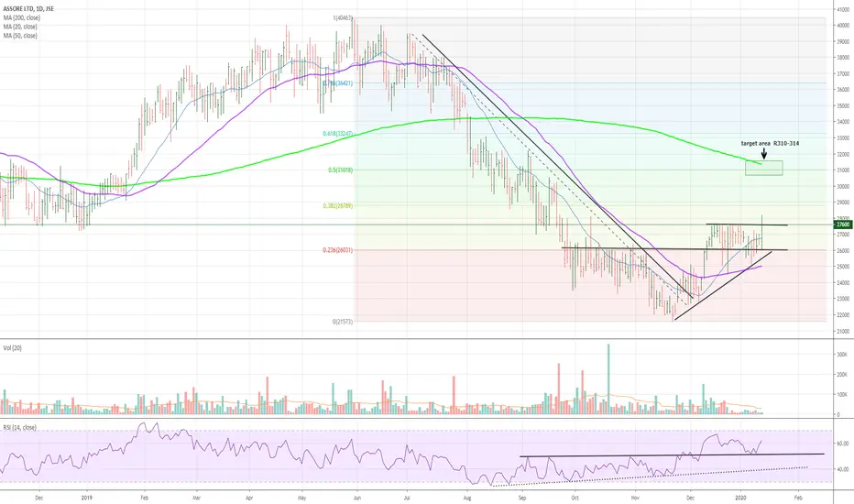
Task: Select the green target area rectangle drawing
Action: point(764,168)
